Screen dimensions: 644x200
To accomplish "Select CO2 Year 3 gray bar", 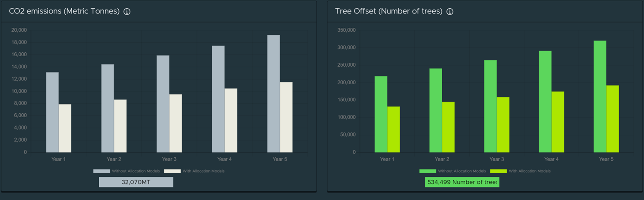I will pos(163,104).
